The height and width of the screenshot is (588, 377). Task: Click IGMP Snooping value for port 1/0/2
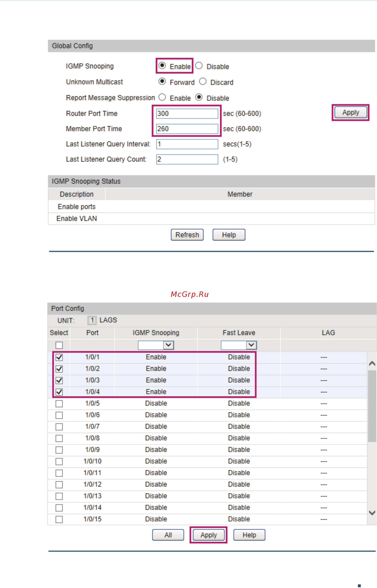(x=156, y=369)
